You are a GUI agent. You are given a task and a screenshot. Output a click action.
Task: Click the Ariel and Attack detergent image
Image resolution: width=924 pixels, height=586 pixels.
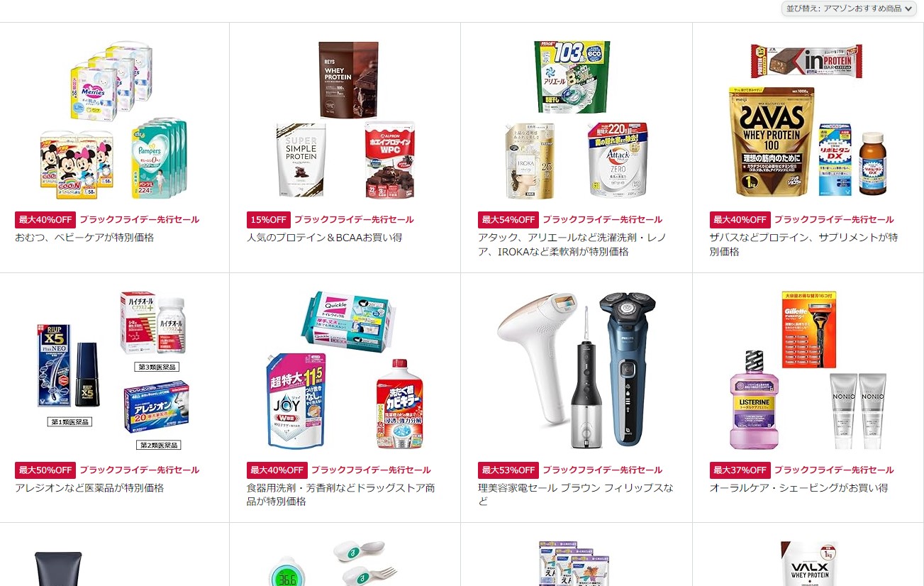click(577, 119)
